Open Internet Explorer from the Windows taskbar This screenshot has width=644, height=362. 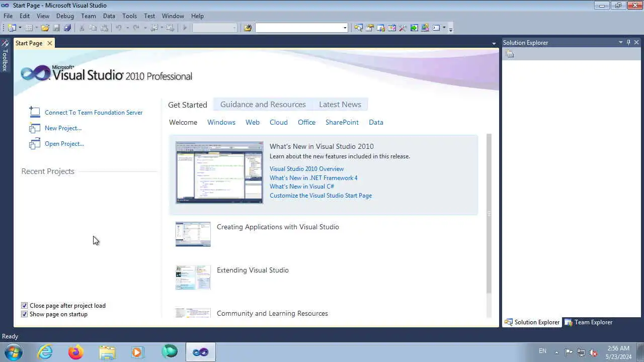coord(45,352)
